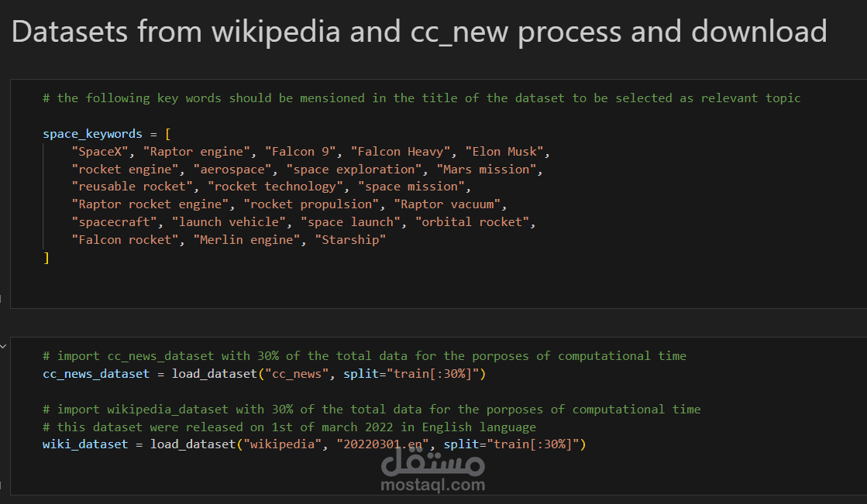
Task: Click the "cc_news" string argument
Action: coord(297,374)
